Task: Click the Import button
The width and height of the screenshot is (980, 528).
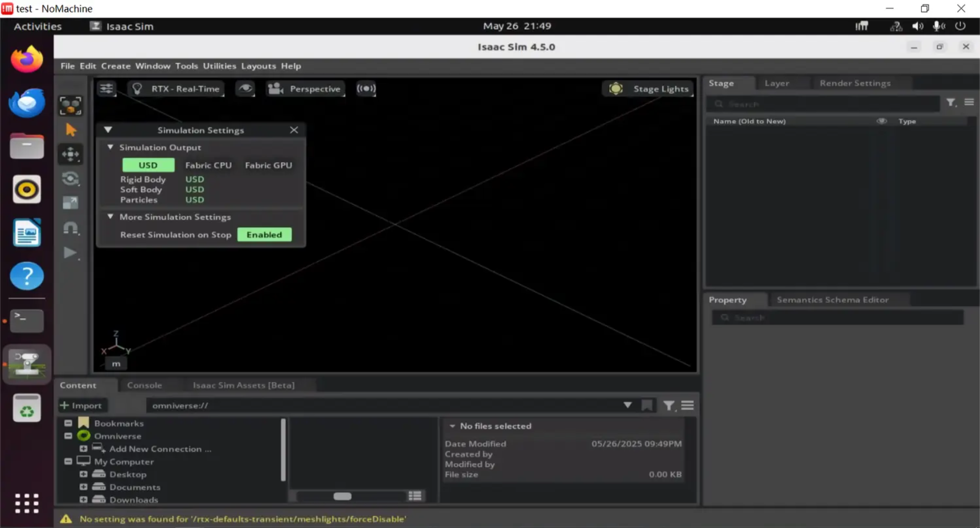Action: pyautogui.click(x=82, y=406)
